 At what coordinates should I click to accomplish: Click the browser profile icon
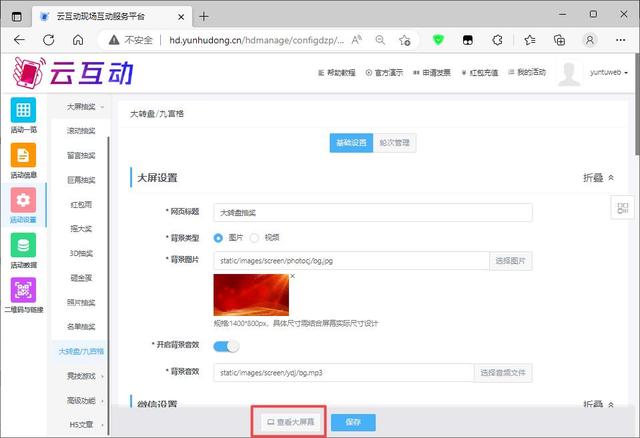pyautogui.click(x=590, y=40)
